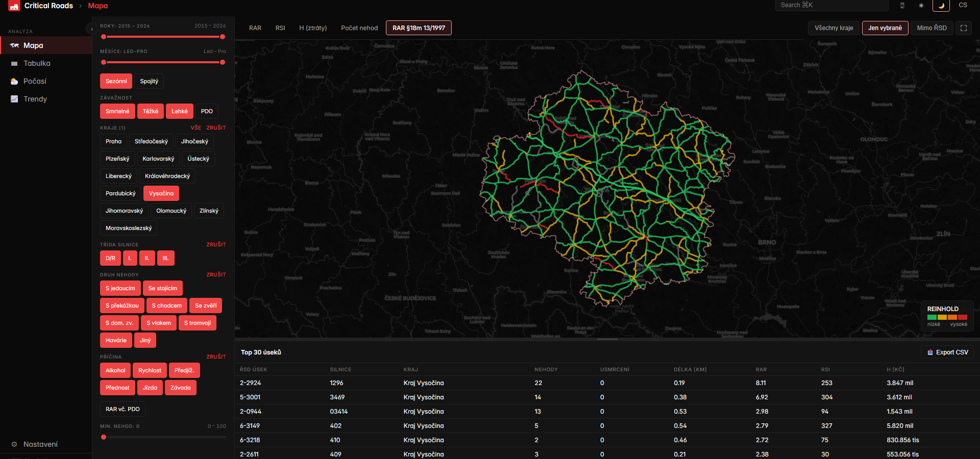Open the Trendy chart view

tap(35, 99)
